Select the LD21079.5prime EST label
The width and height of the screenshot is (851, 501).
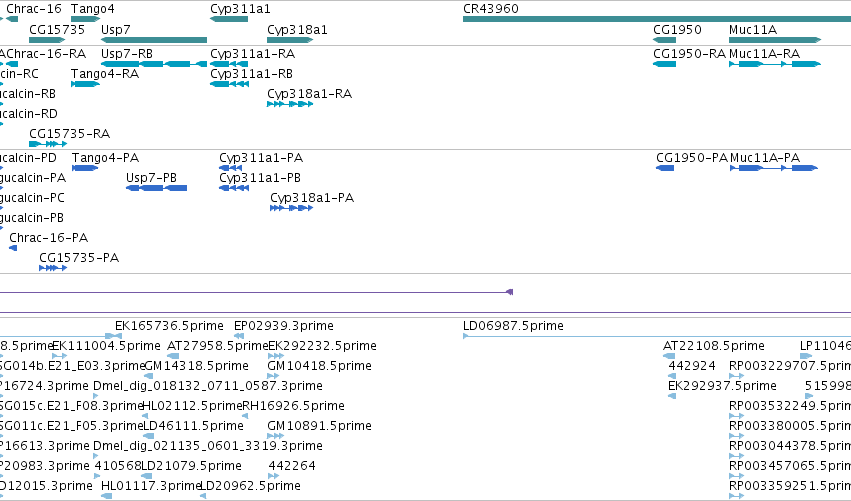[x=192, y=466]
